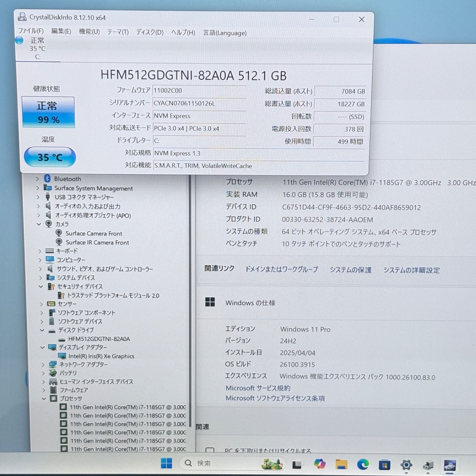Image resolution: width=476 pixels, height=476 pixels.
Task: Expand the Bluetooth node in Device Manager
Action: 37,179
